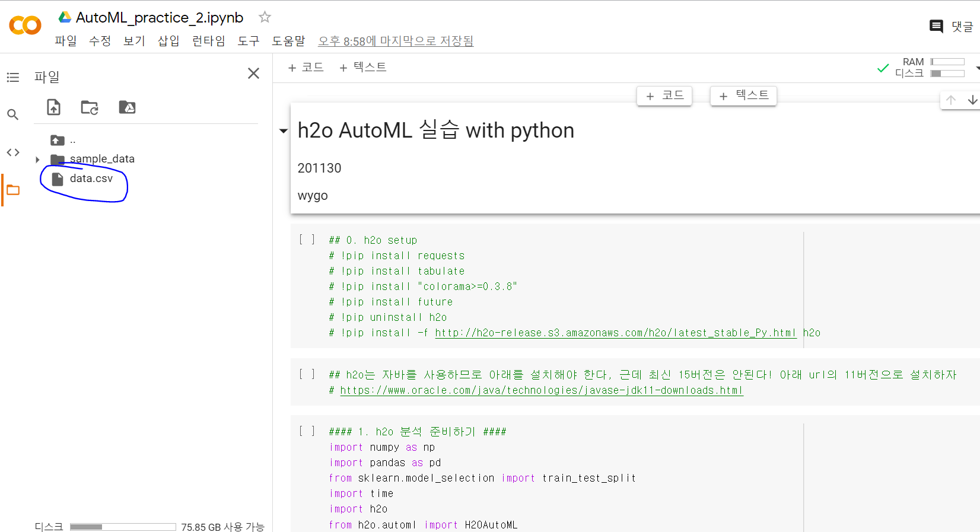
Task: Click floating + 코드 button above heading
Action: coord(664,95)
